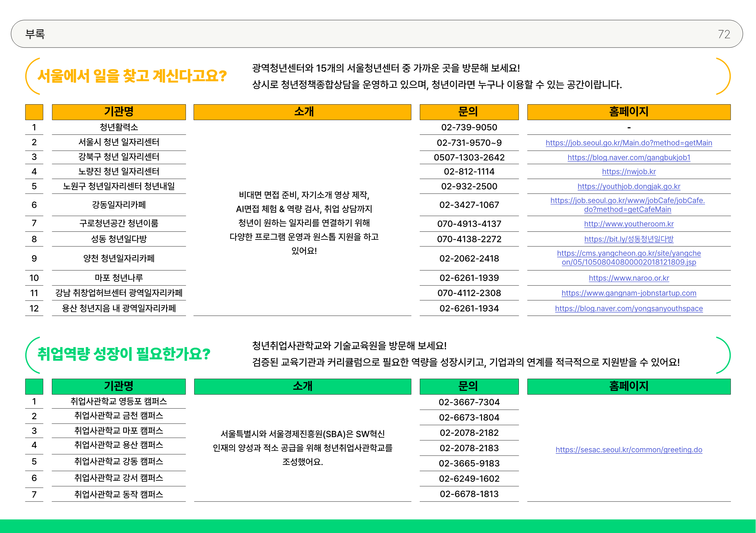Screen dimensions: 756x533
Task: Click phone number 02-2078-2182
Action: [469, 433]
